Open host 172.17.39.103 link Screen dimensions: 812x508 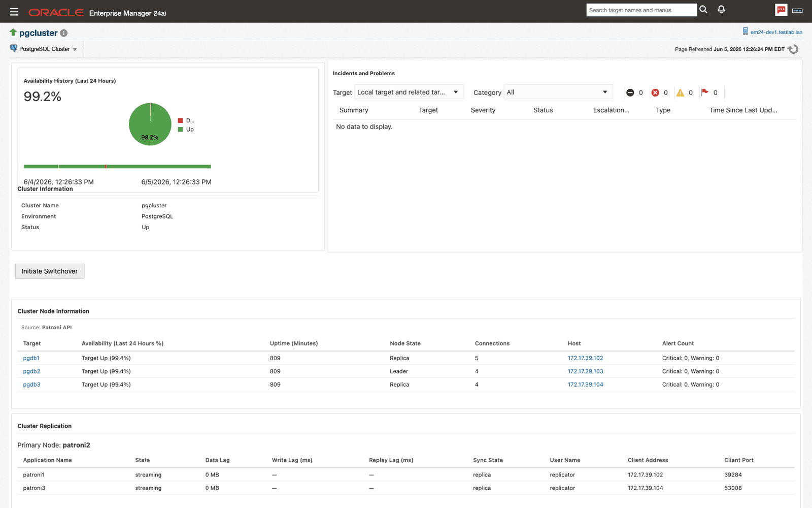point(585,371)
